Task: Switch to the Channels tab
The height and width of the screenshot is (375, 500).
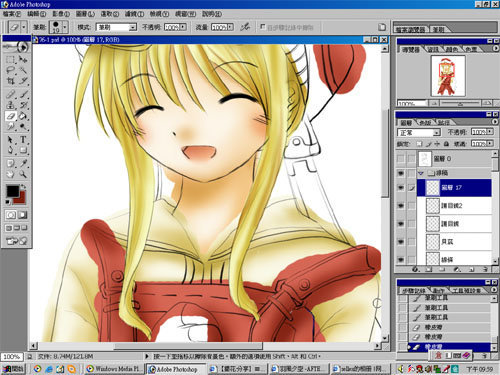Action: (x=426, y=123)
